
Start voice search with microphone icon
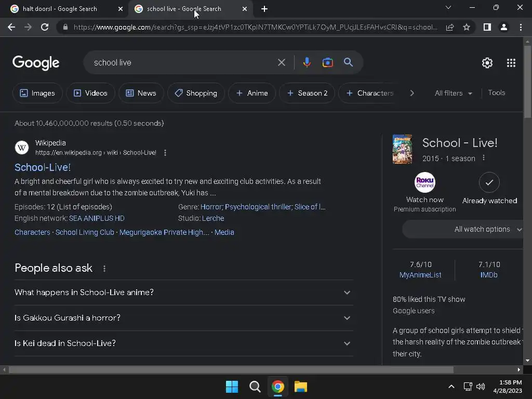[307, 62]
